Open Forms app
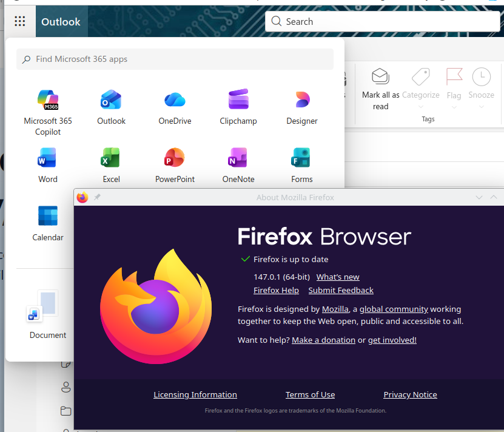 click(x=302, y=166)
